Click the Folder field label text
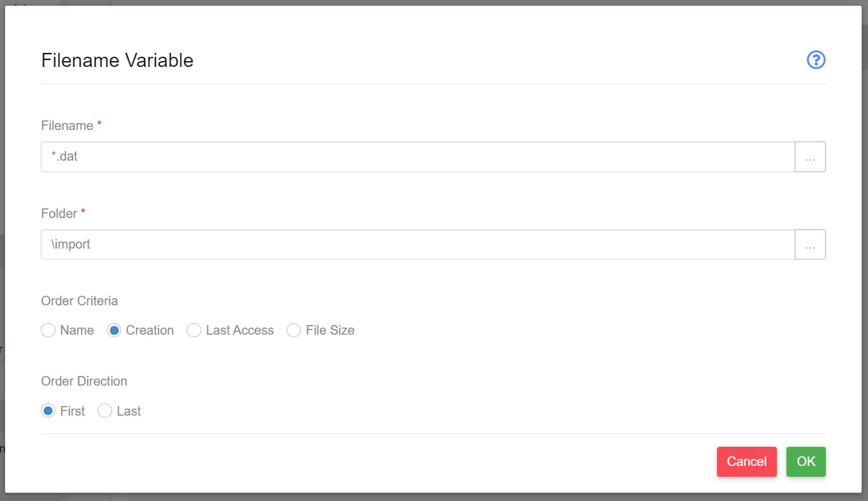The width and height of the screenshot is (868, 501). 59,214
